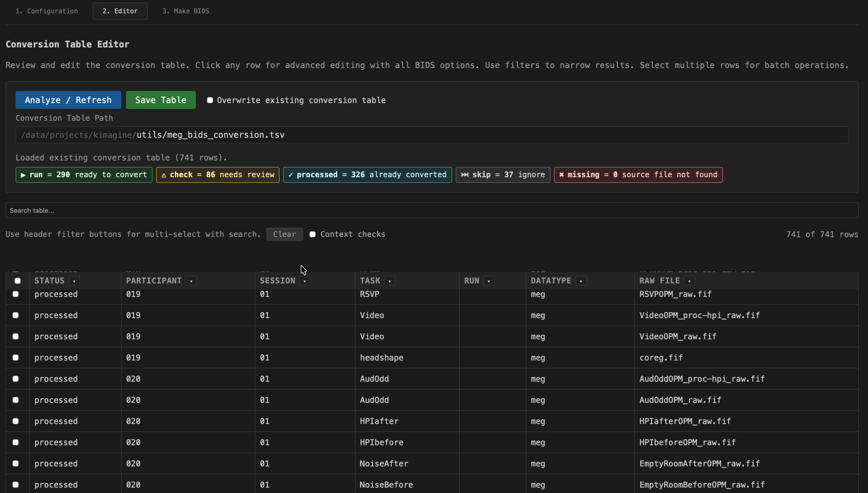Select checkbox for RSVPOPM_raw.fif row
Image resolution: width=868 pixels, height=493 pixels.
point(16,294)
